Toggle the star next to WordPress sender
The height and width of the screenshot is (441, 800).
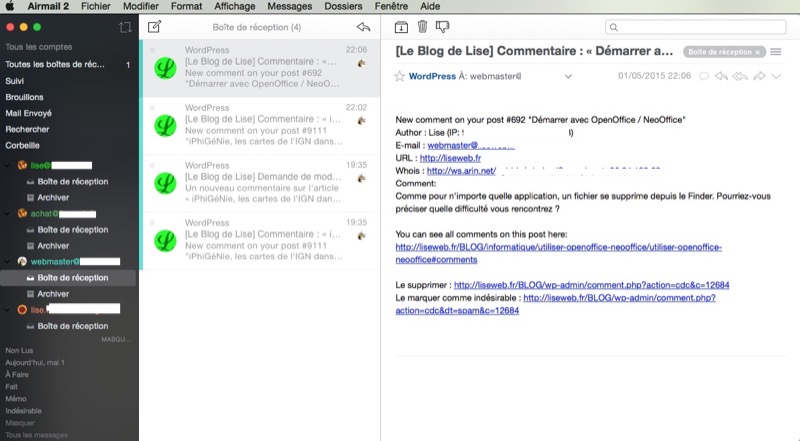[400, 76]
